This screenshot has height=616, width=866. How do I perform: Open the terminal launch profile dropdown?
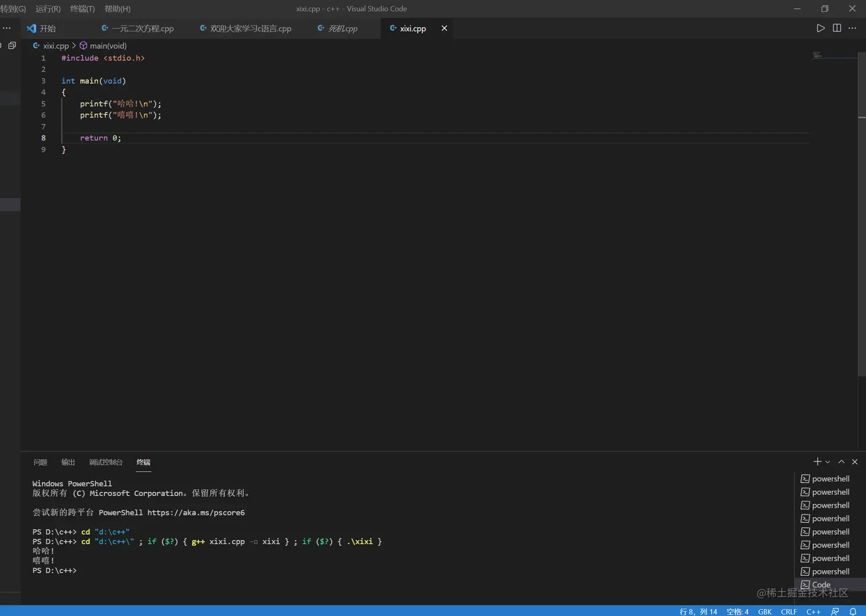828,462
